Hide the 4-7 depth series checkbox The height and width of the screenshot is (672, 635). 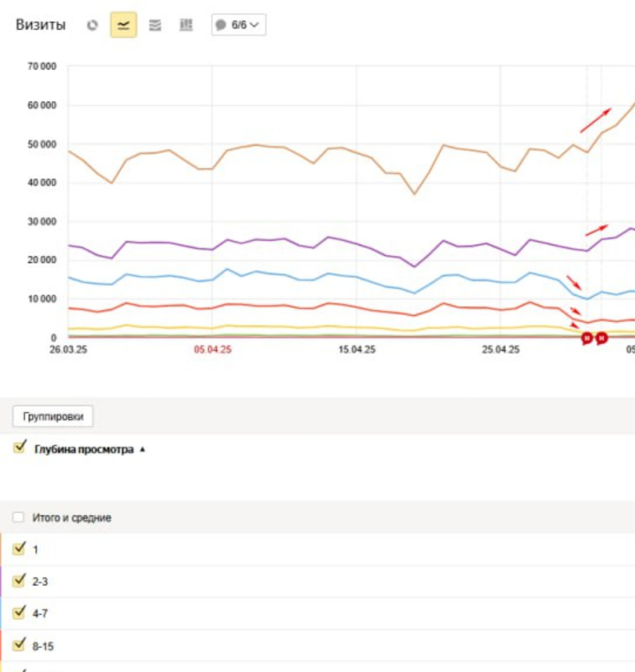[x=19, y=613]
